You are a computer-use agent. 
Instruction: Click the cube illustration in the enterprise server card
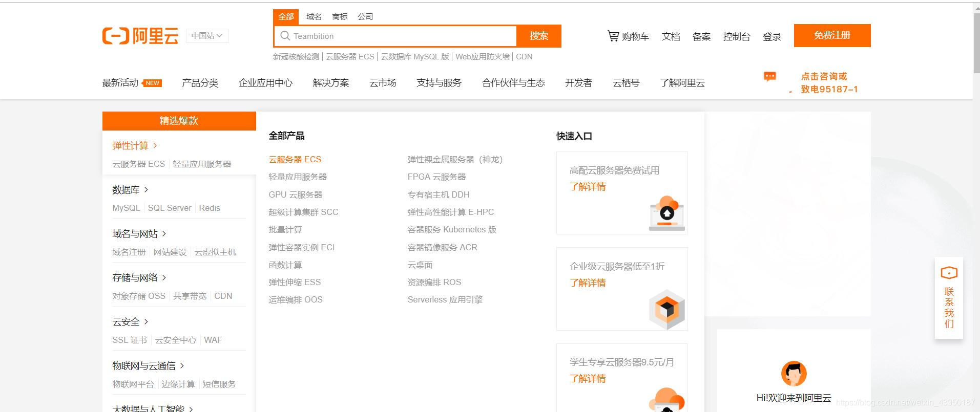[667, 309]
